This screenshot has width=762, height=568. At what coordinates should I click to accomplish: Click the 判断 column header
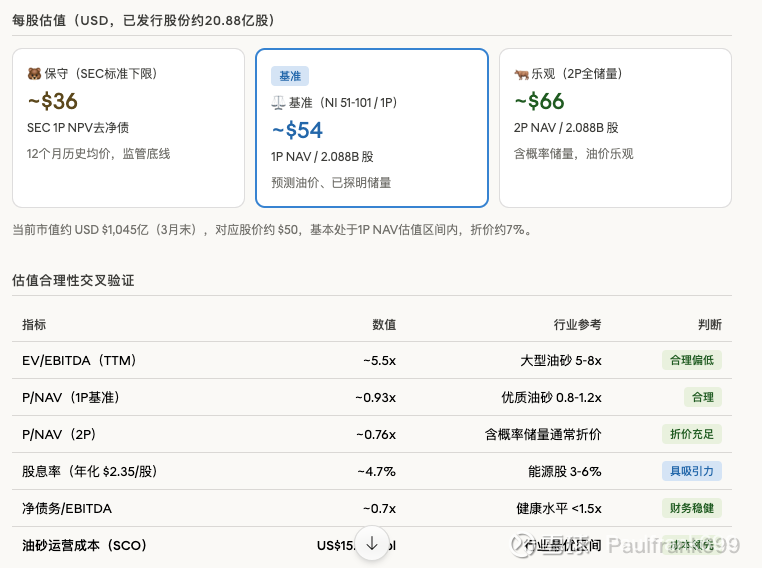tap(710, 325)
